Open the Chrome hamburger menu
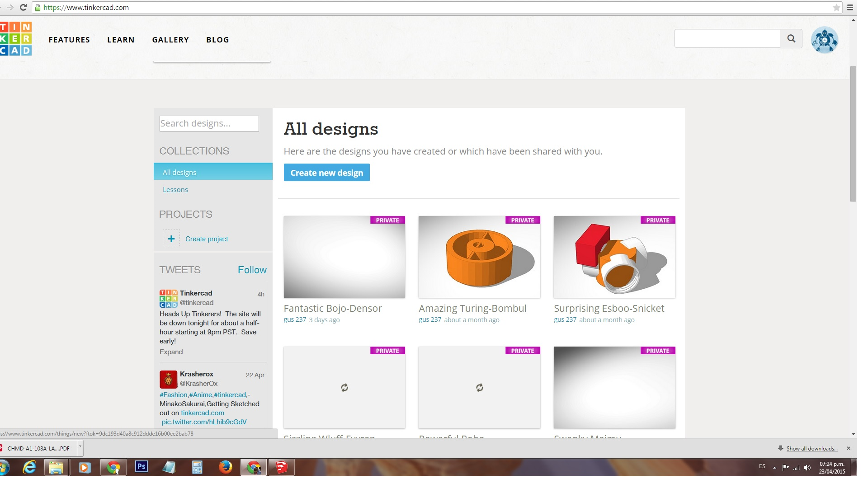Viewport: 868px width, 488px height. [850, 7]
